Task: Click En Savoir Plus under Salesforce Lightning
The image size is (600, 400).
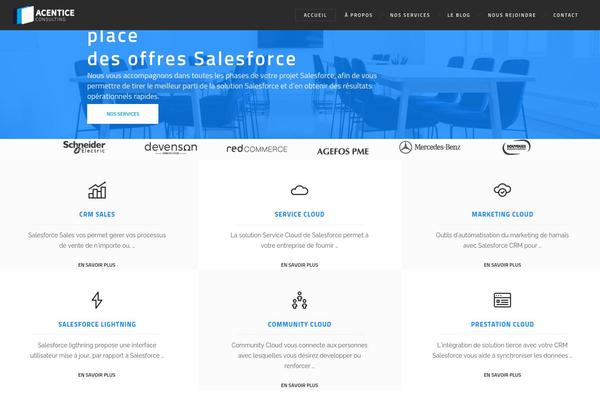Action: pos(97,375)
